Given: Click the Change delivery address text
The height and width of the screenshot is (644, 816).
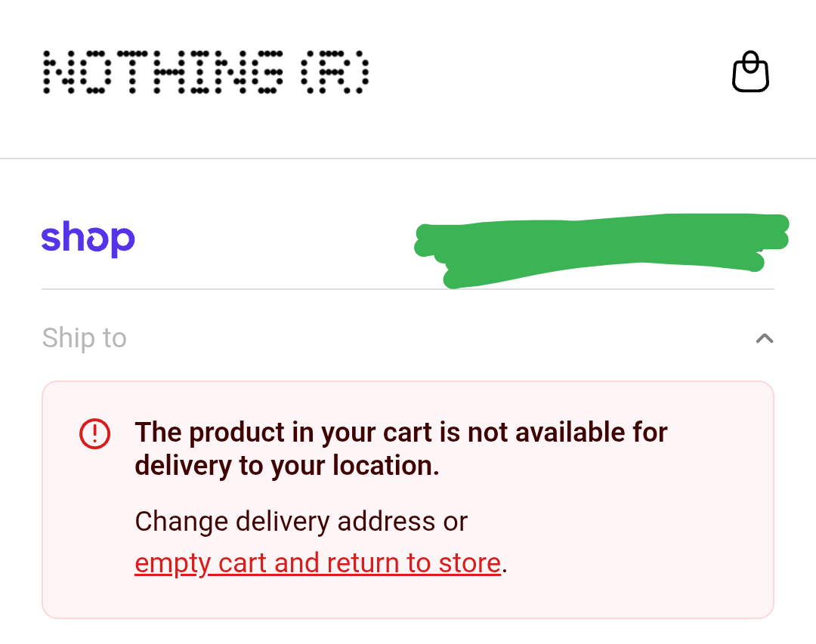Looking at the screenshot, I should 301,522.
